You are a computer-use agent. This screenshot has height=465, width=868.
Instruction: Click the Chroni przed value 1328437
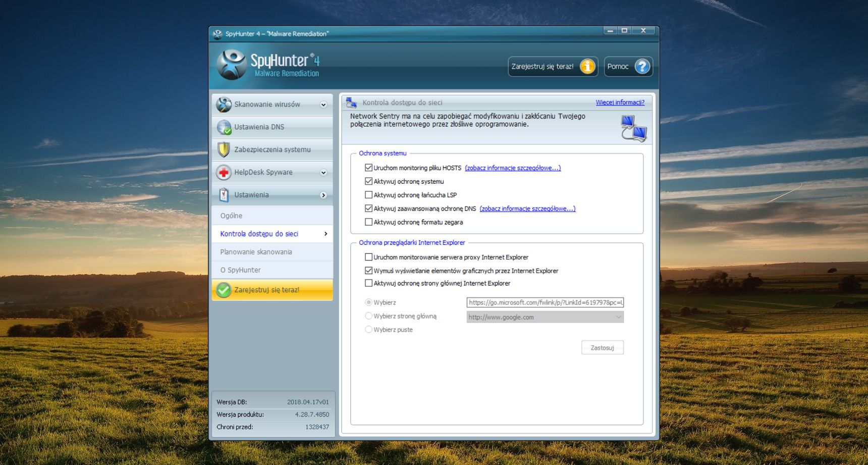pyautogui.click(x=317, y=427)
